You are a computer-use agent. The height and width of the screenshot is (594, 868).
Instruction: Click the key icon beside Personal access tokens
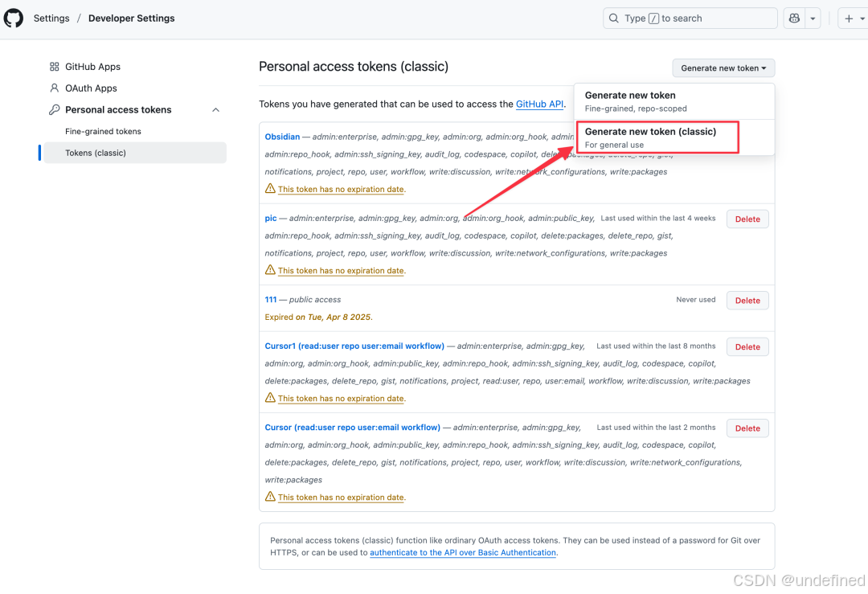55,109
